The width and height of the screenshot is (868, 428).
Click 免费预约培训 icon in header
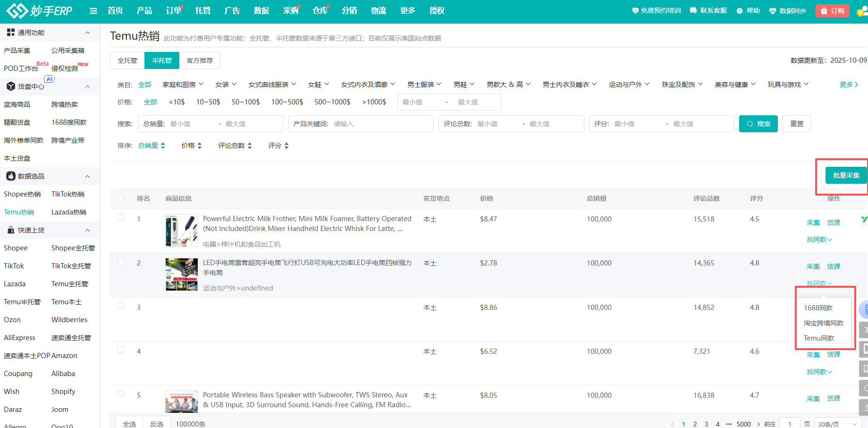pyautogui.click(x=635, y=10)
